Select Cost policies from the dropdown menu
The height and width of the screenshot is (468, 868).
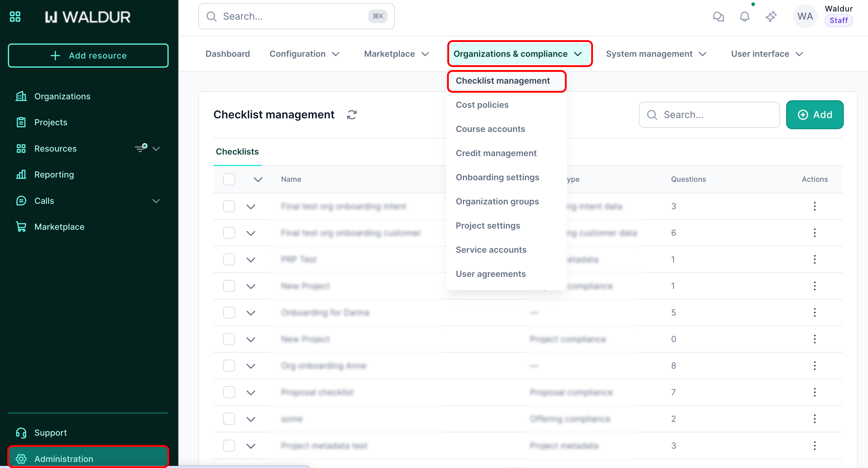tap(482, 105)
